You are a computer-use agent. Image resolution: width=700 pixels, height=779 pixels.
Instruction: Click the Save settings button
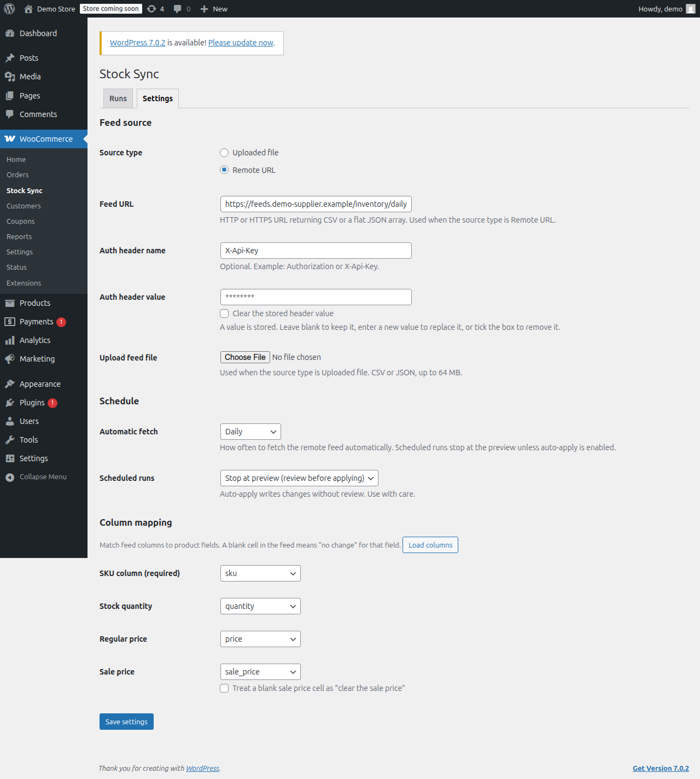coord(126,722)
